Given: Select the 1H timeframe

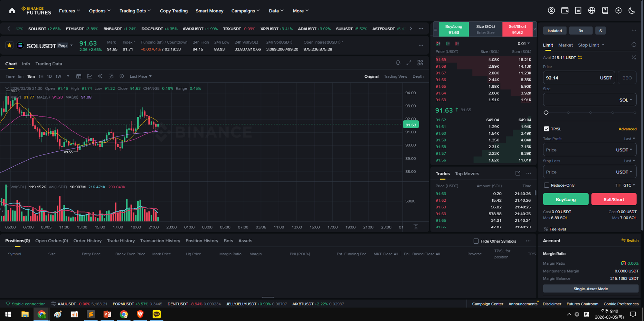Looking at the screenshot, I should pyautogui.click(x=41, y=76).
